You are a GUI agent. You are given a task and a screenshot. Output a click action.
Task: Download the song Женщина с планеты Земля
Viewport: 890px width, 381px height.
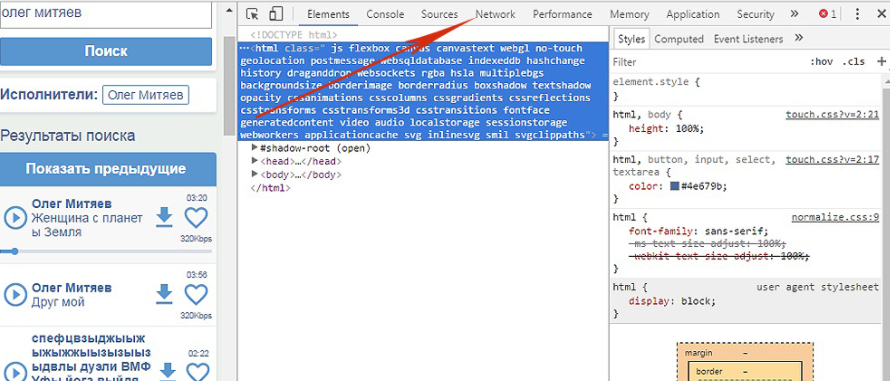(x=164, y=217)
